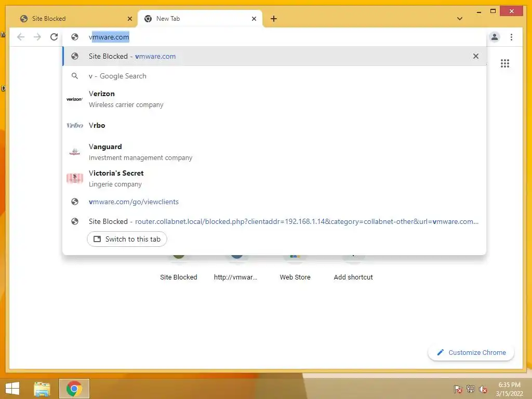Select the New Tab tab
The image size is (532, 399).
coord(200,19)
